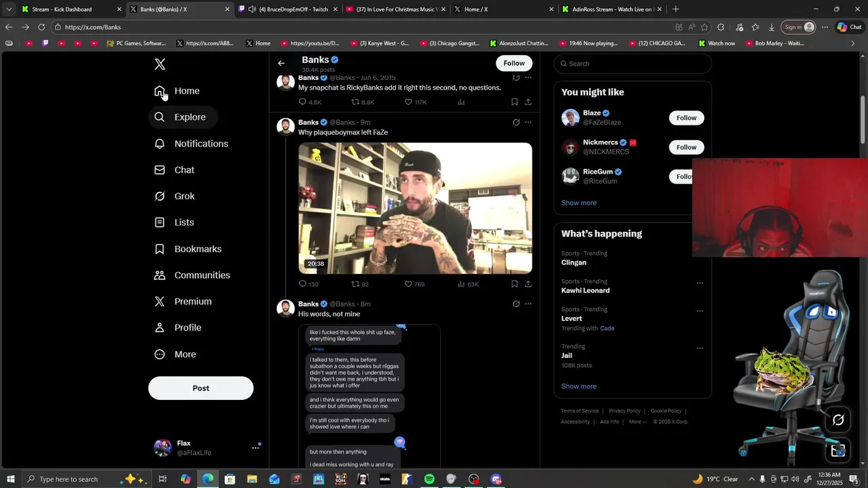Click the Cade trending-with link

click(607, 329)
